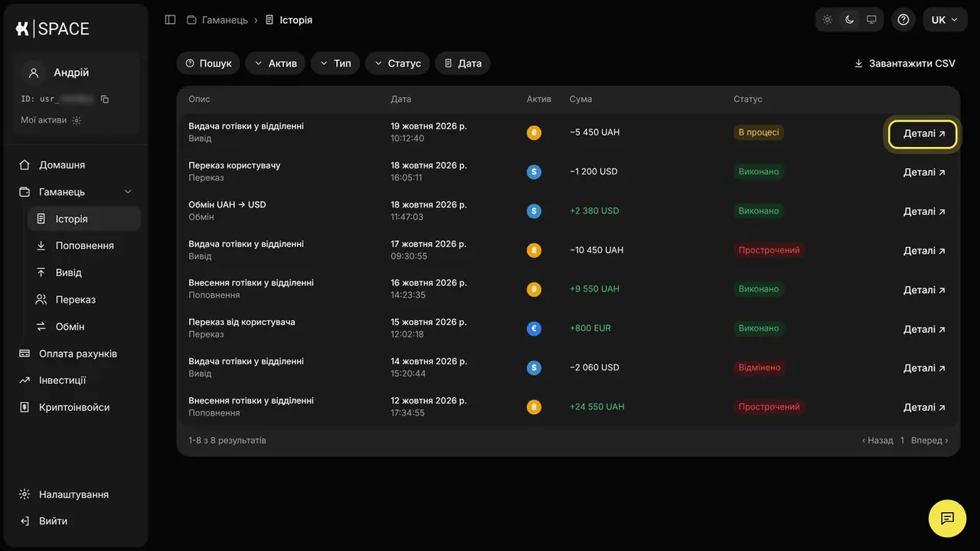This screenshot has width=980, height=551.
Task: Open the help question mark icon
Action: [903, 20]
